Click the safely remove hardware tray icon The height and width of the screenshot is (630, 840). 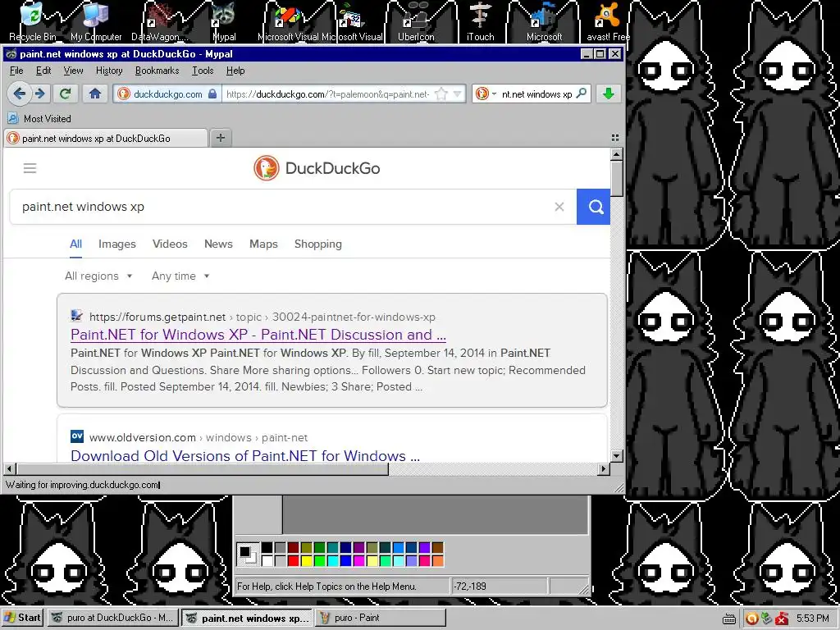pyautogui.click(x=767, y=619)
